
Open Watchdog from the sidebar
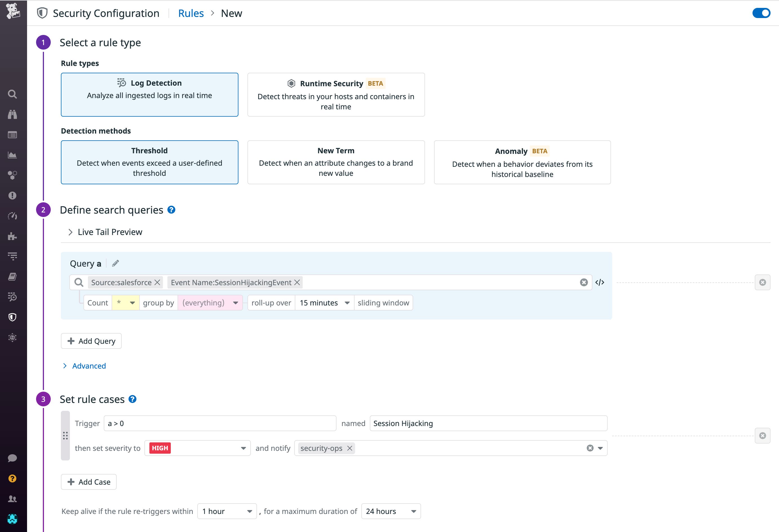(12, 114)
